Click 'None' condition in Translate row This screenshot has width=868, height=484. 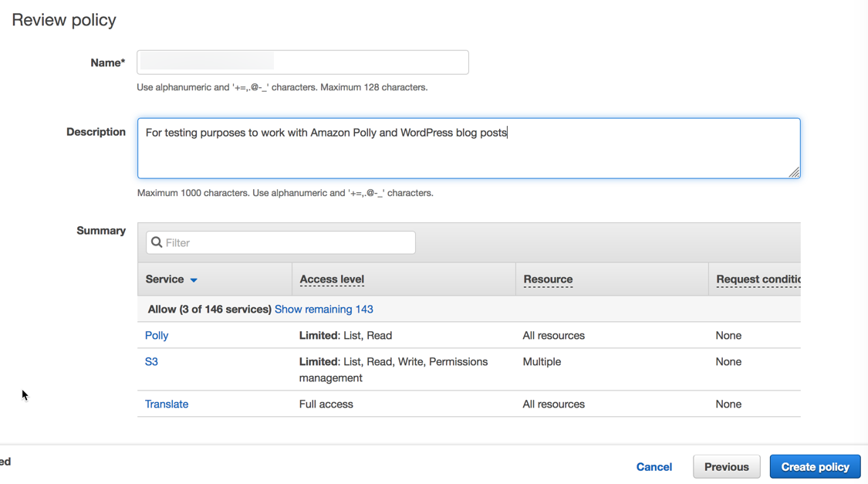(x=728, y=404)
